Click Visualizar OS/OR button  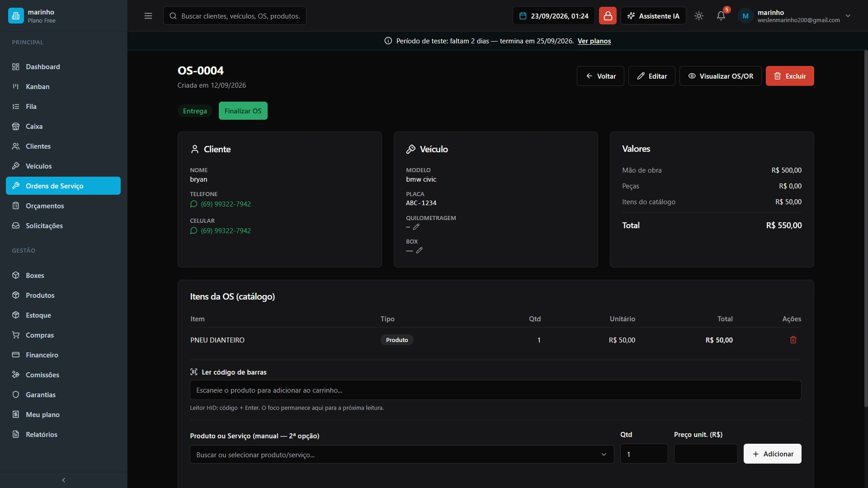coord(720,76)
